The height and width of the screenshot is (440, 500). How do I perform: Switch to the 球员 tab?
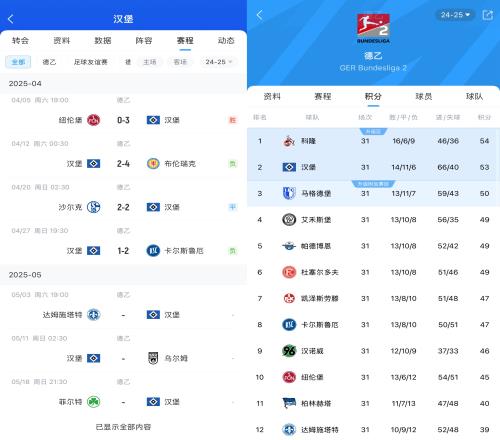[423, 97]
